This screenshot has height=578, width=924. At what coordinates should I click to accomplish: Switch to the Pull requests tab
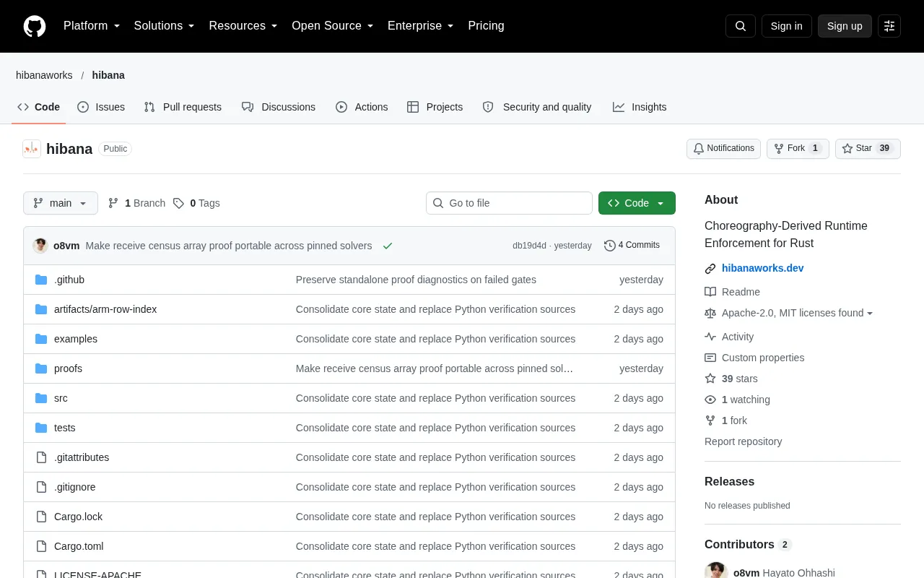(x=183, y=107)
